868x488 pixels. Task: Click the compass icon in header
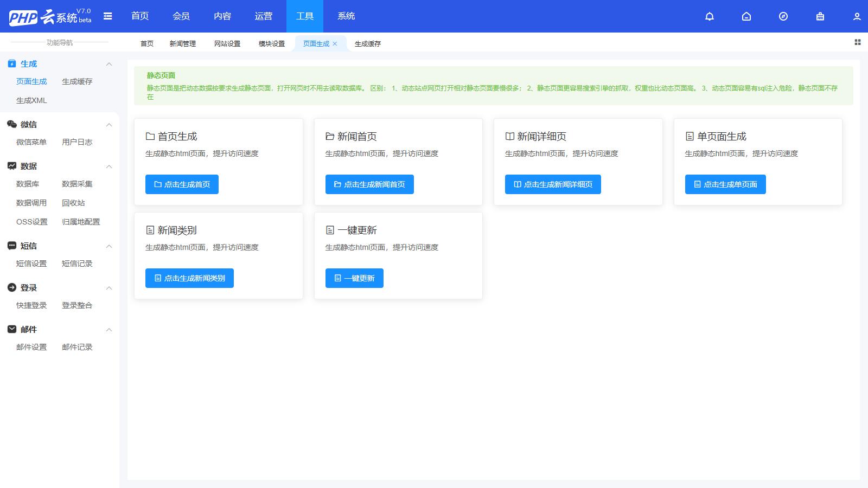point(783,16)
